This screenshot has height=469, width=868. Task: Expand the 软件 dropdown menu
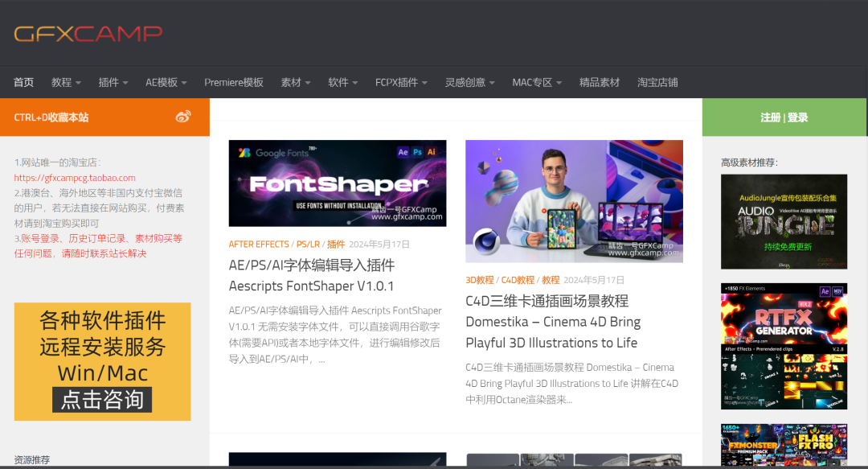(x=342, y=83)
